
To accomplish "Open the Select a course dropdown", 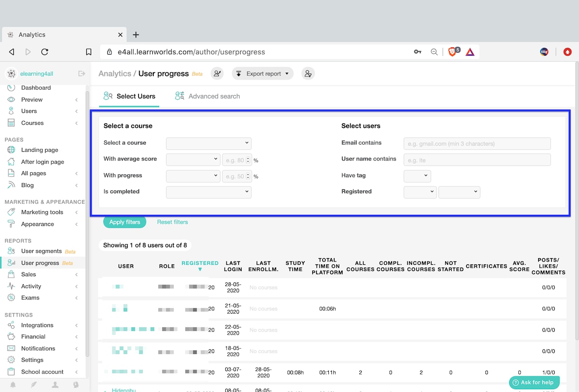I will point(208,143).
